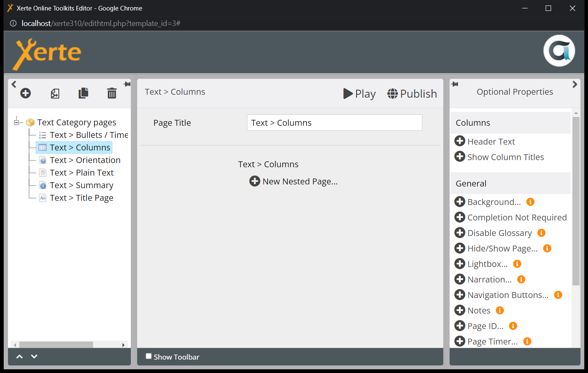This screenshot has height=373, width=588.
Task: Click the duplicate page icon in toolbar
Action: [83, 93]
